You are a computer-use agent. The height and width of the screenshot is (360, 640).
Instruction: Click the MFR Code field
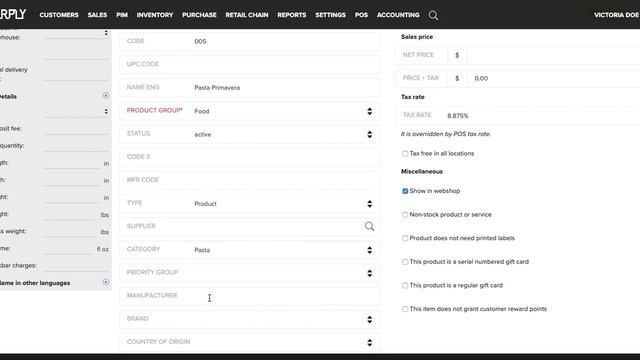point(249,180)
